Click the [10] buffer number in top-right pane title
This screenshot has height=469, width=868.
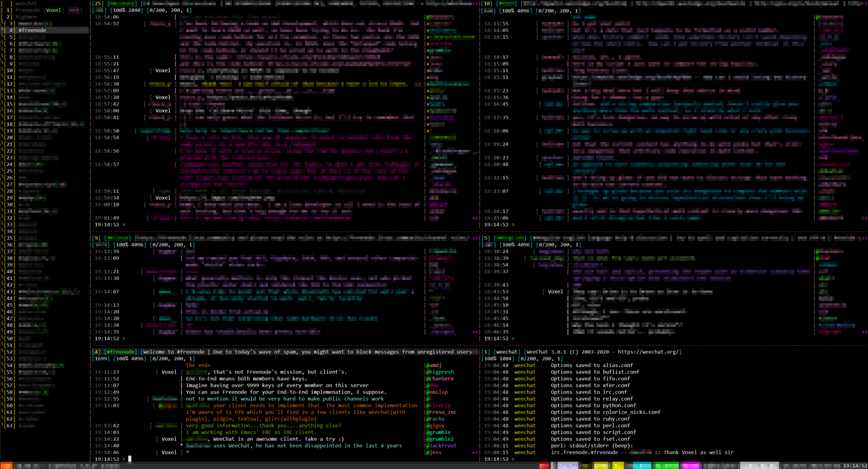pyautogui.click(x=487, y=3)
